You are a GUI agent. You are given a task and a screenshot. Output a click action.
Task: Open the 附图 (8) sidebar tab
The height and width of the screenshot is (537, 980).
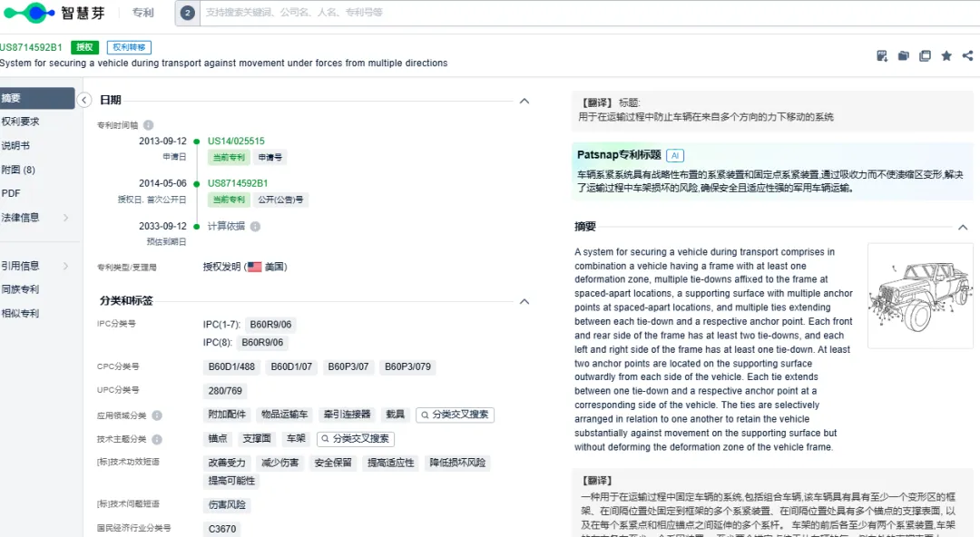18,170
